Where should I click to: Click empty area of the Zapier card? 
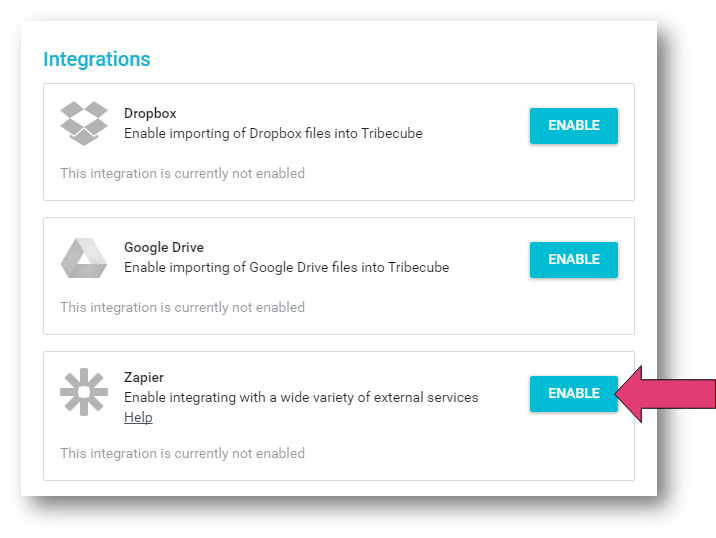457,452
